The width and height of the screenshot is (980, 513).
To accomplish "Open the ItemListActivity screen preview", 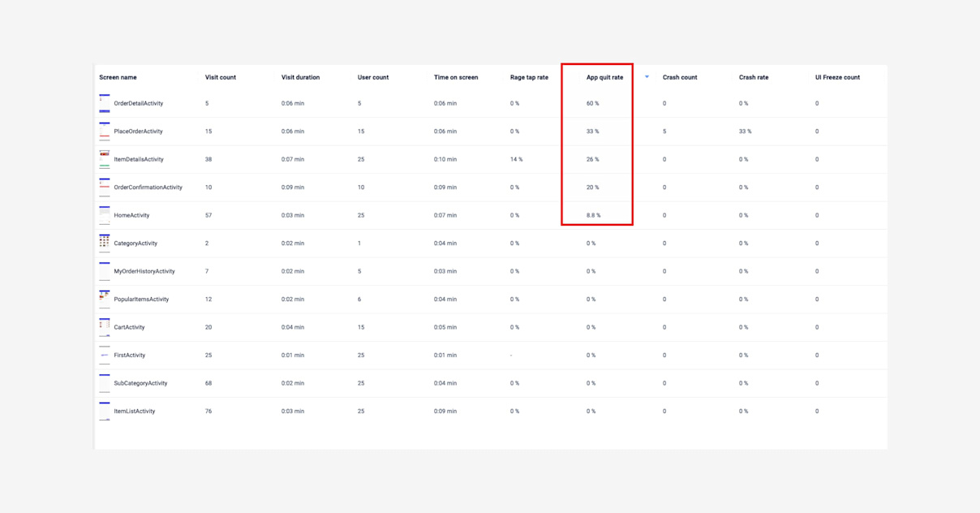I will [x=104, y=410].
